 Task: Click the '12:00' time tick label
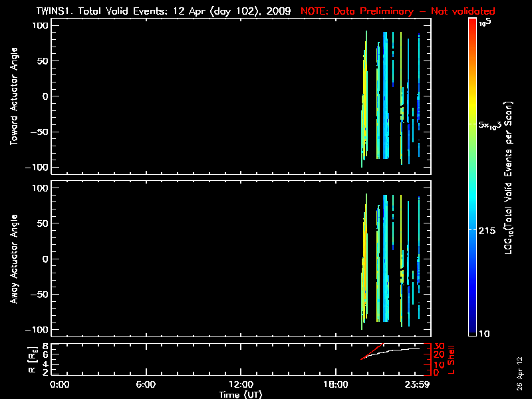[x=240, y=384]
